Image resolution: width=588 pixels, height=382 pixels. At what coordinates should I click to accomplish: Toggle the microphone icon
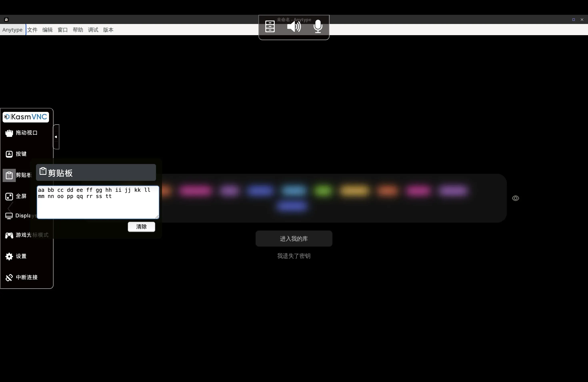pyautogui.click(x=318, y=26)
